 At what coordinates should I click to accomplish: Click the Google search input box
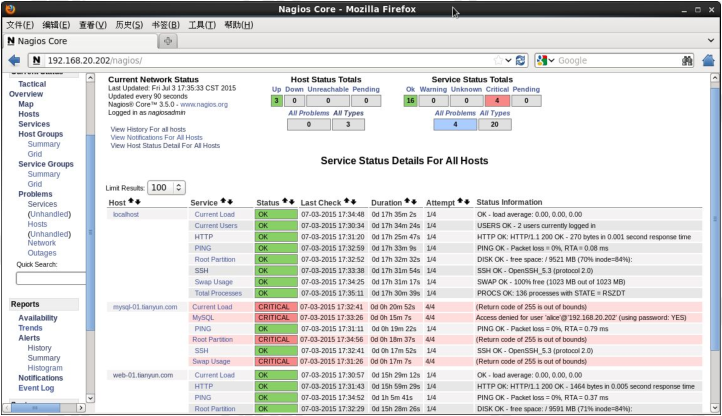(x=618, y=60)
